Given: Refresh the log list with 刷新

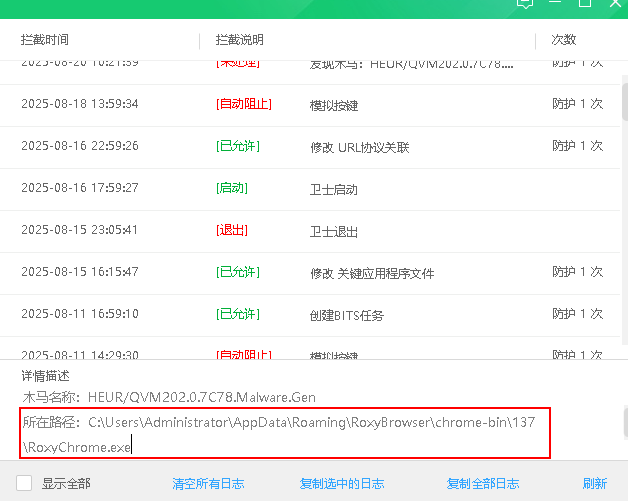Looking at the screenshot, I should [x=595, y=483].
